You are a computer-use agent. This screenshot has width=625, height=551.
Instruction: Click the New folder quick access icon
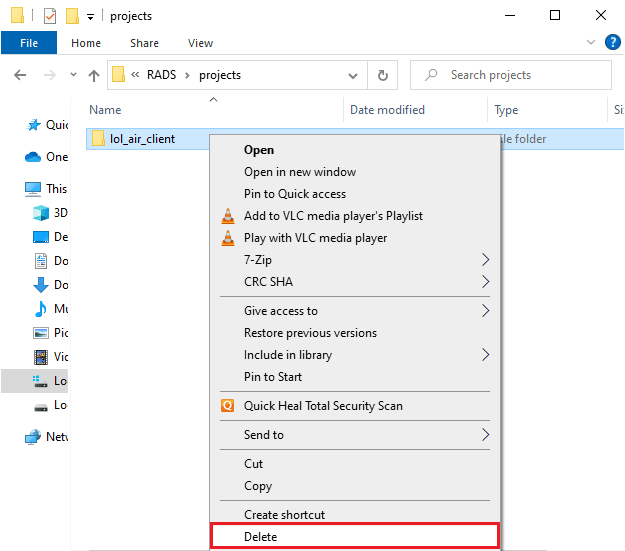72,16
